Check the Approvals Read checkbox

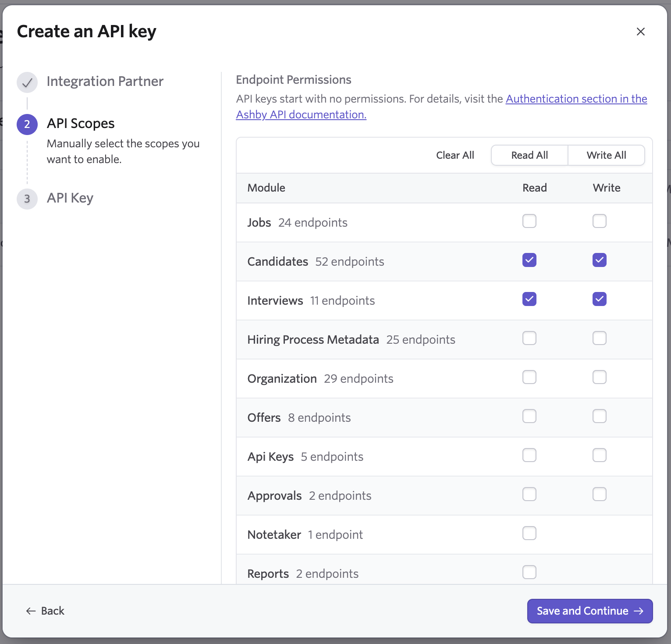coord(529,495)
